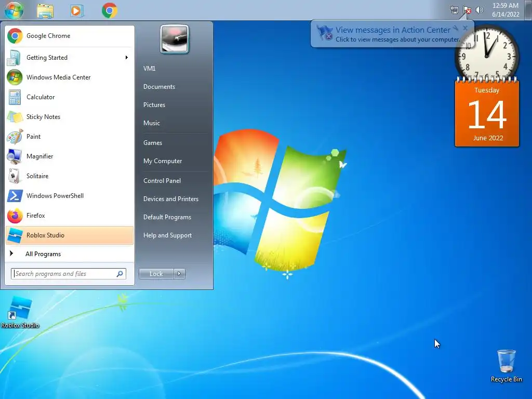Launch Windows Media Player from taskbar
This screenshot has width=532, height=399.
pyautogui.click(x=77, y=11)
